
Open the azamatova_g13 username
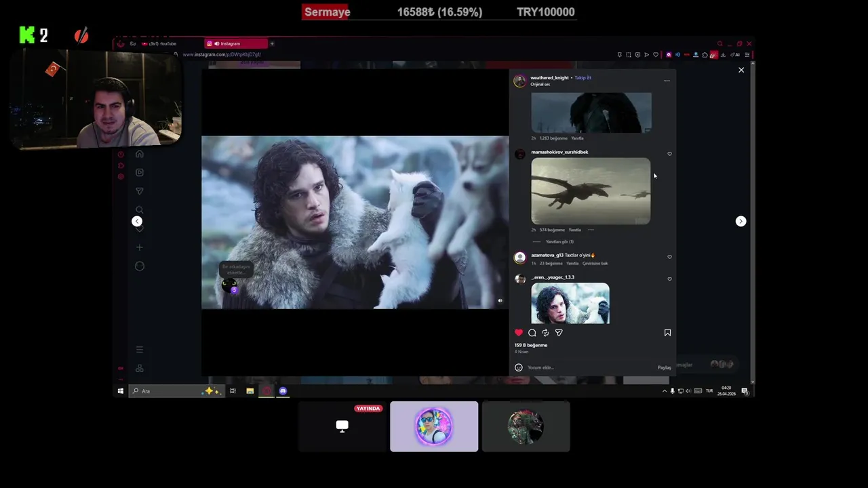547,255
